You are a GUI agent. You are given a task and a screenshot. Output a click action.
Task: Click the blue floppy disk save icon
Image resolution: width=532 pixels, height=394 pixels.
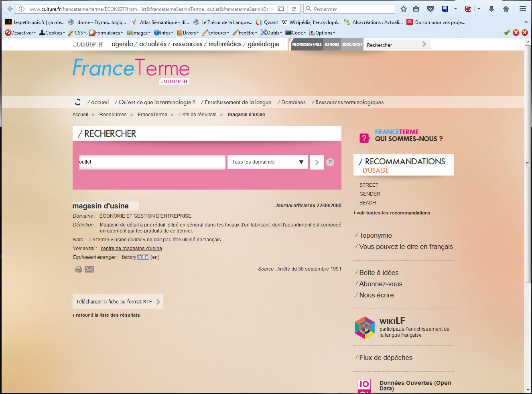pos(445,9)
